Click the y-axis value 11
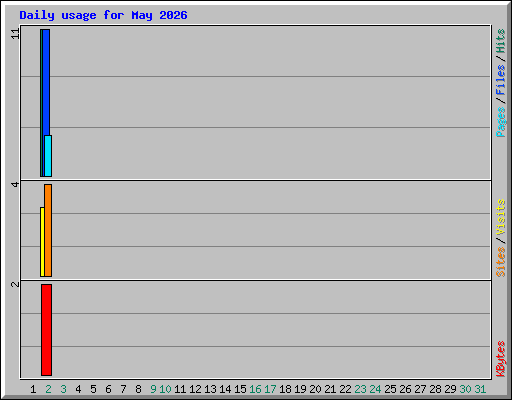The image size is (512, 400). coord(15,34)
